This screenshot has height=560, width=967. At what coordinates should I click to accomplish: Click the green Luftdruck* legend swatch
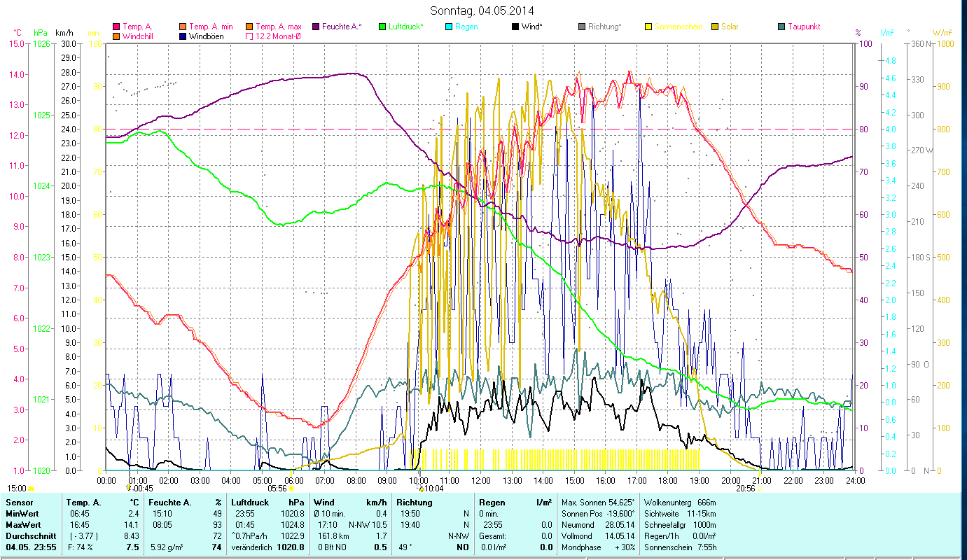pos(382,27)
